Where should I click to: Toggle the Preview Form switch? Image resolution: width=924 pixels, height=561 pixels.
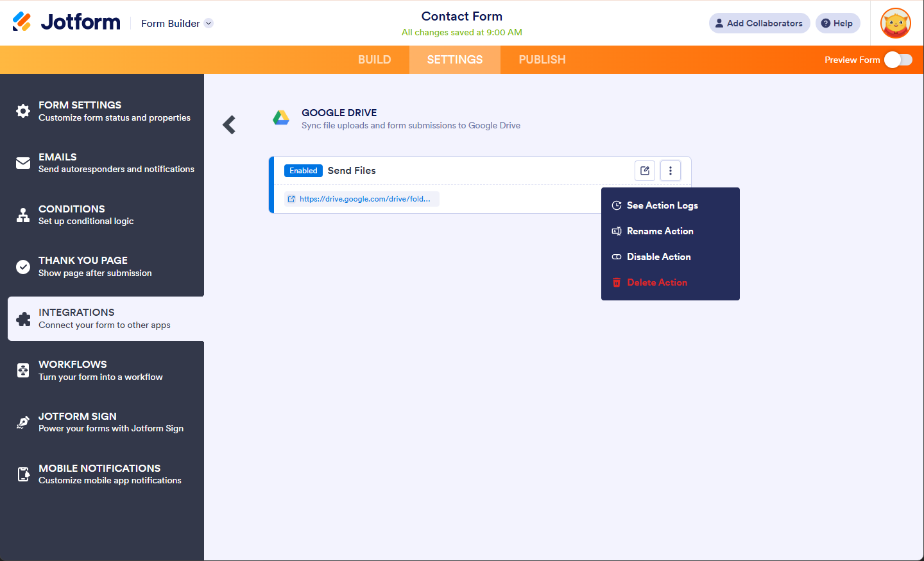[x=898, y=60]
